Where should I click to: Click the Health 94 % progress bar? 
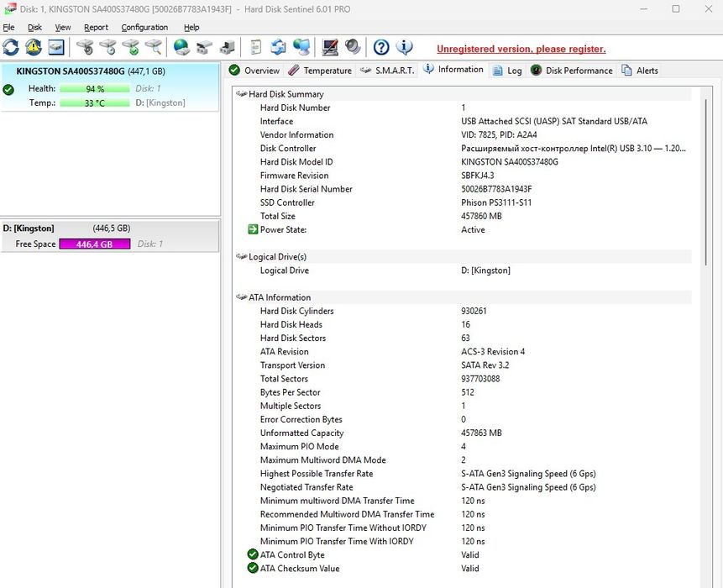coord(95,88)
